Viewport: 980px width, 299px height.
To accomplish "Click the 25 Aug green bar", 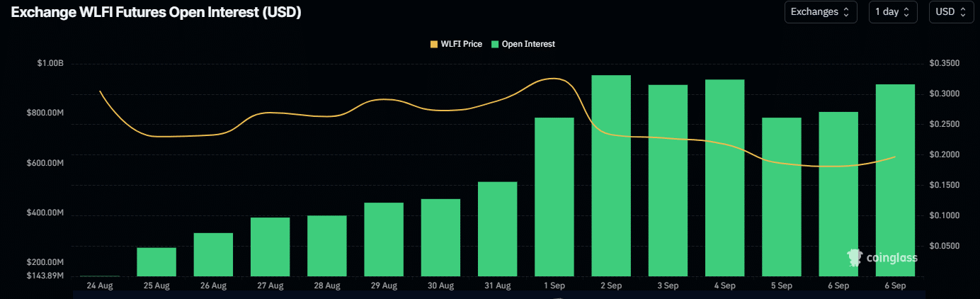I will coord(156,262).
